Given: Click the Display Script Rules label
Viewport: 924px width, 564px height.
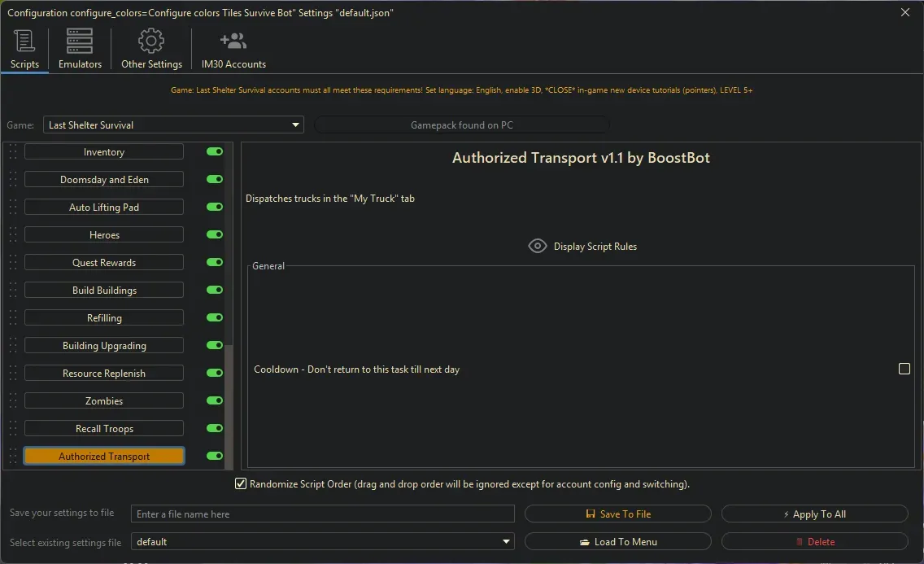Looking at the screenshot, I should click(595, 247).
